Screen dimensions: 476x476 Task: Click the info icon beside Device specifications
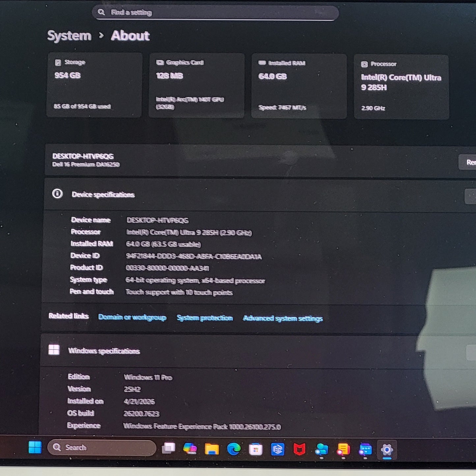(x=57, y=194)
